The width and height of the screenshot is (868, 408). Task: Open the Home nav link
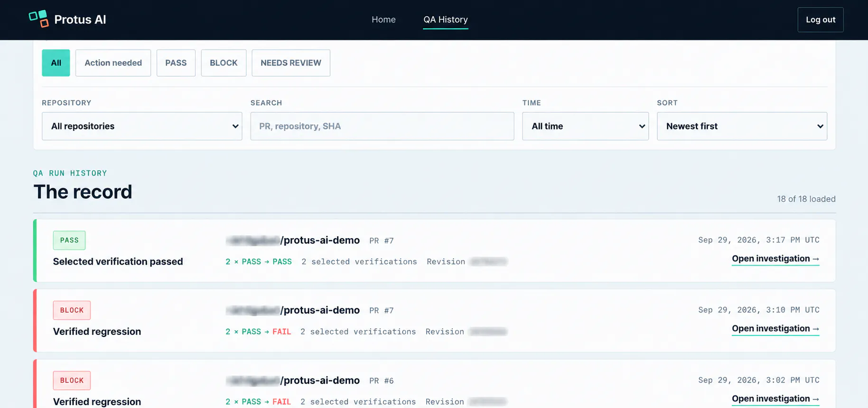click(383, 19)
